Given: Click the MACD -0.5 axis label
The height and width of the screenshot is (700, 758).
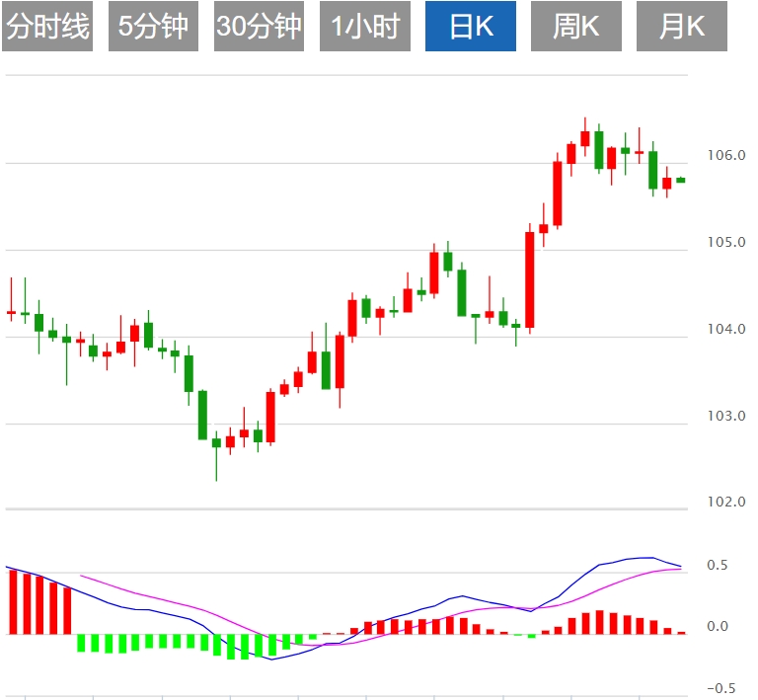Looking at the screenshot, I should tap(720, 688).
